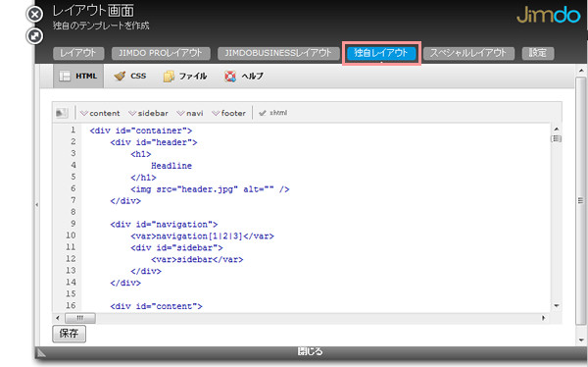Click the code editor down scroll arrow
Viewport: 588px width, 367px height.
pyautogui.click(x=557, y=306)
